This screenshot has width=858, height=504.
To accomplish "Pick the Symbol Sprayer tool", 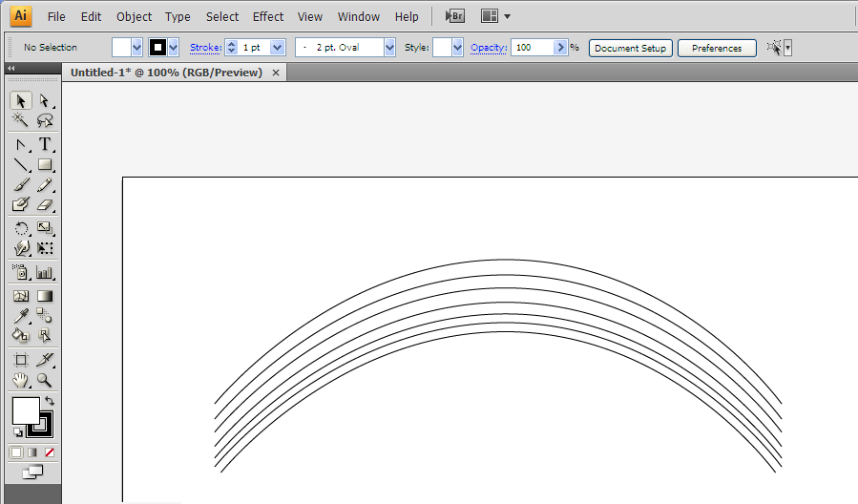I will 21,272.
